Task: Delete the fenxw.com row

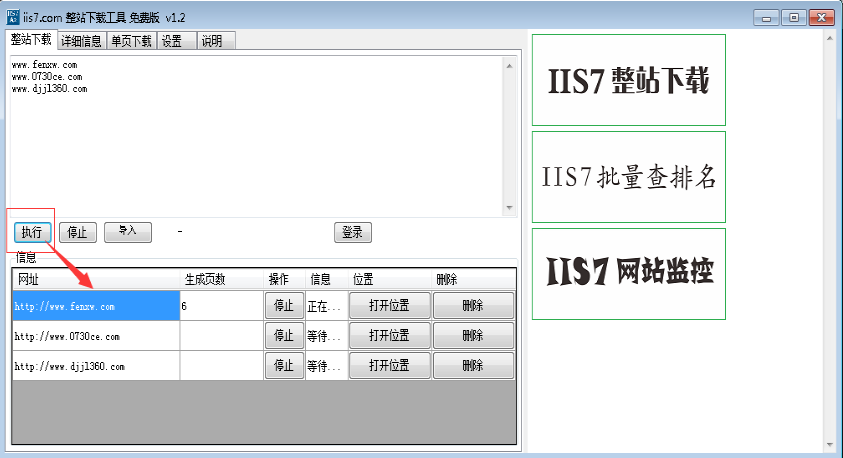Action: (474, 306)
